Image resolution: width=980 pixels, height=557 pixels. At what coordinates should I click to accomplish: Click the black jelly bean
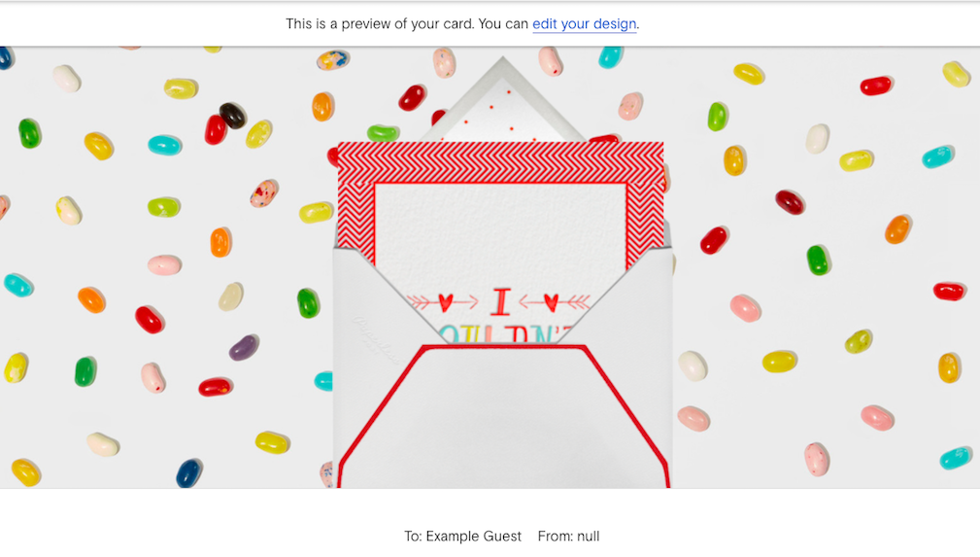(232, 115)
